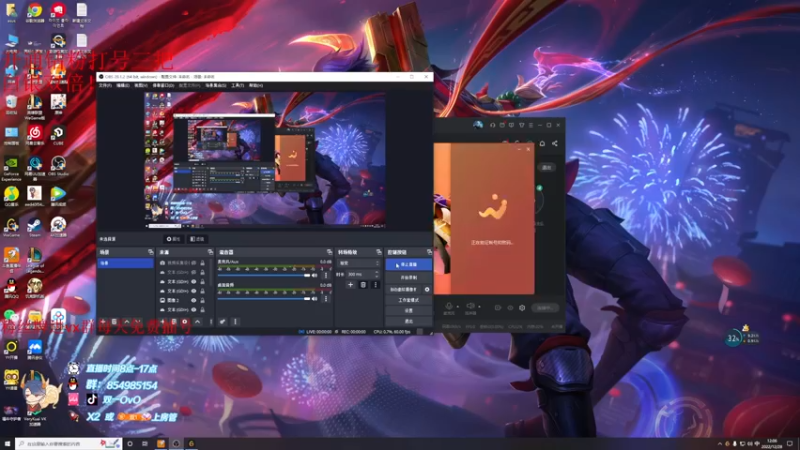Open the 停靠窗口 menu in OBS
800x450 pixels.
pyautogui.click(x=163, y=86)
